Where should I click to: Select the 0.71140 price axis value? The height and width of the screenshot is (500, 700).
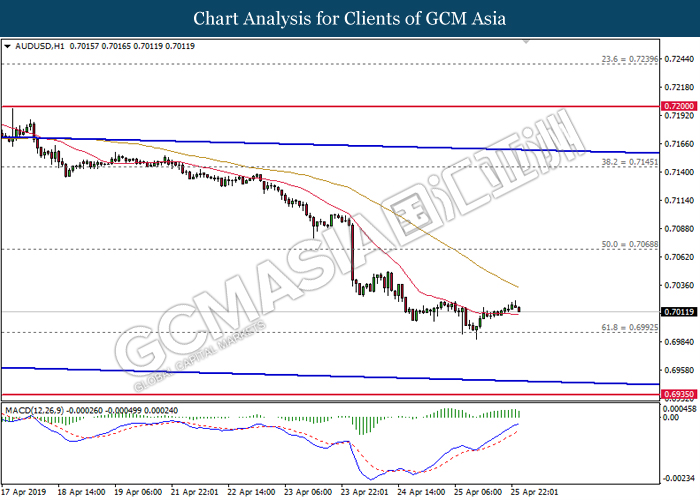point(679,200)
